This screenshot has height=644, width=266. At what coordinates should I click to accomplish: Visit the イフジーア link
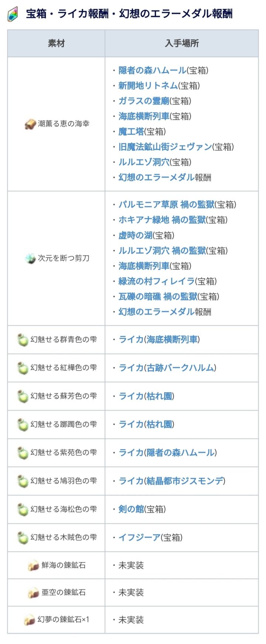click(139, 538)
